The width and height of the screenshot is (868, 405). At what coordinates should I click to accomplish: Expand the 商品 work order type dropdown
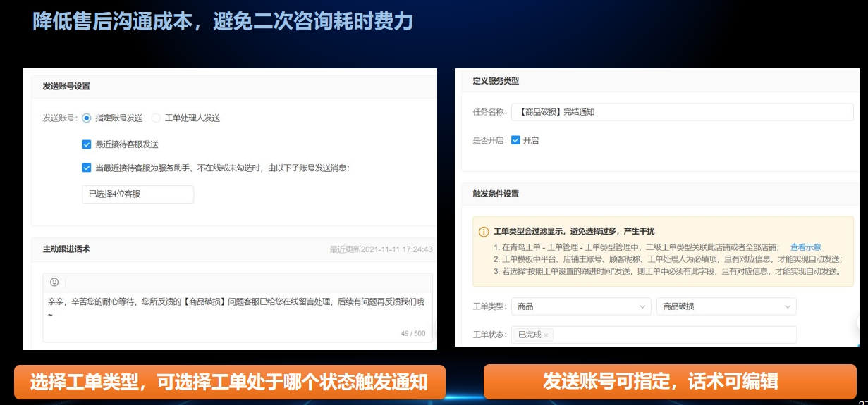pyautogui.click(x=581, y=306)
